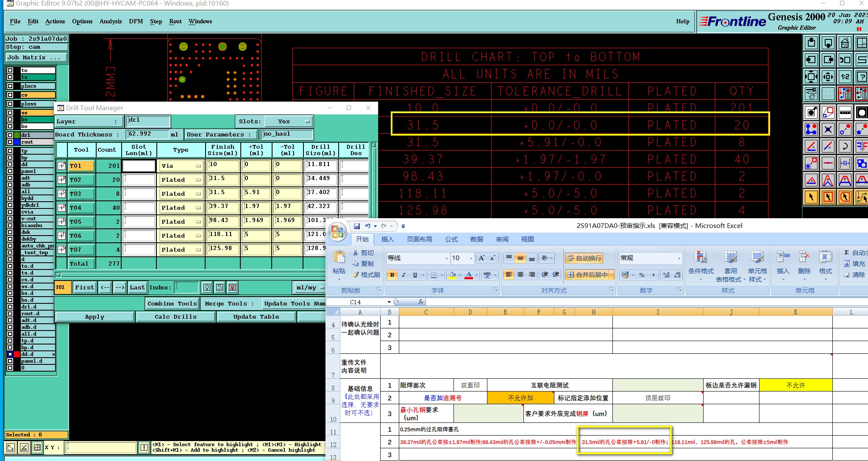The width and height of the screenshot is (868, 461).
Task: Open the DFM menu
Action: (136, 21)
